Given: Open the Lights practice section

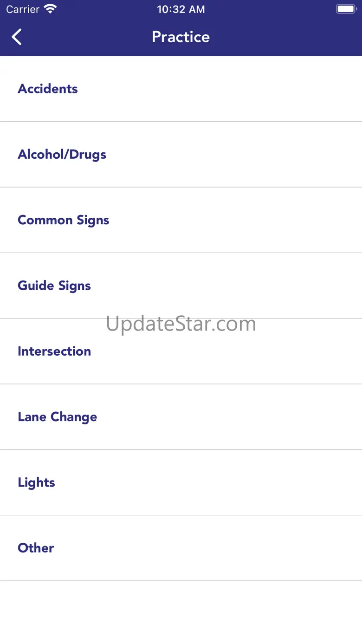Looking at the screenshot, I should click(37, 482).
